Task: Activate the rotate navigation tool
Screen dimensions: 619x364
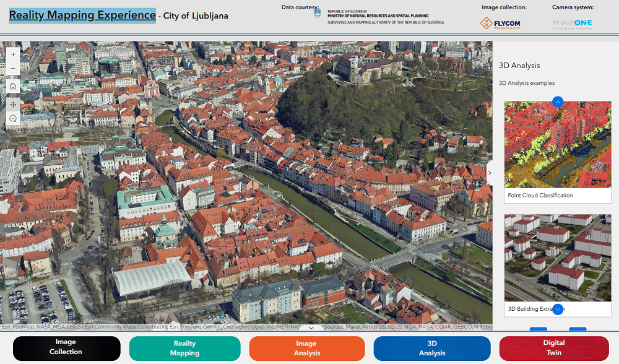Action: pyautogui.click(x=13, y=118)
